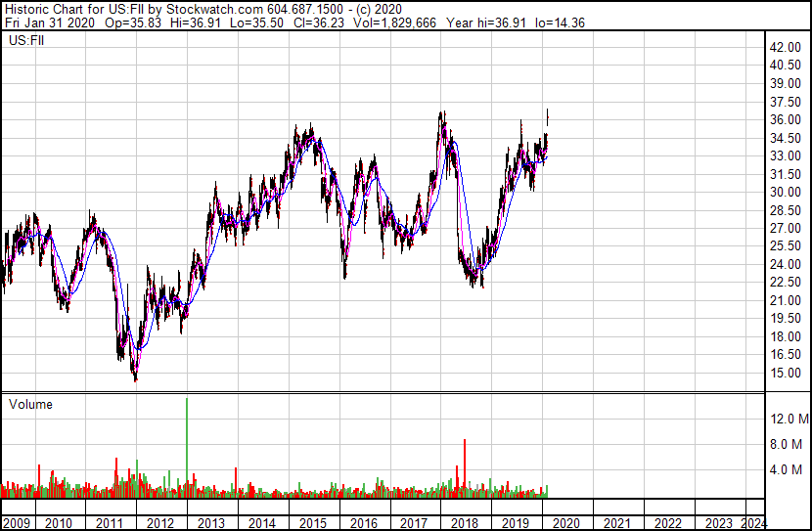
Task: Click the 'Stockwatch.com' text in the header
Action: (214, 9)
